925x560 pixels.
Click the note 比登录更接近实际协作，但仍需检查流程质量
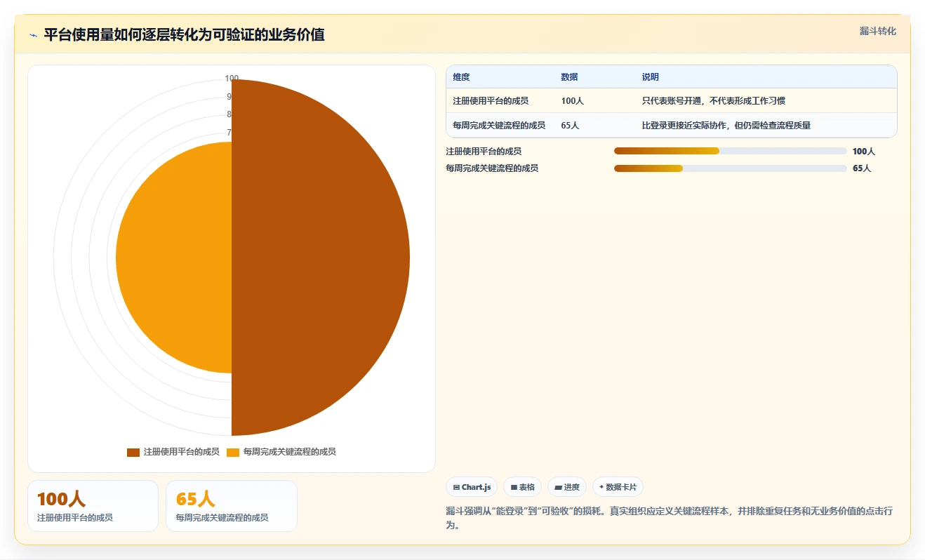(x=726, y=126)
